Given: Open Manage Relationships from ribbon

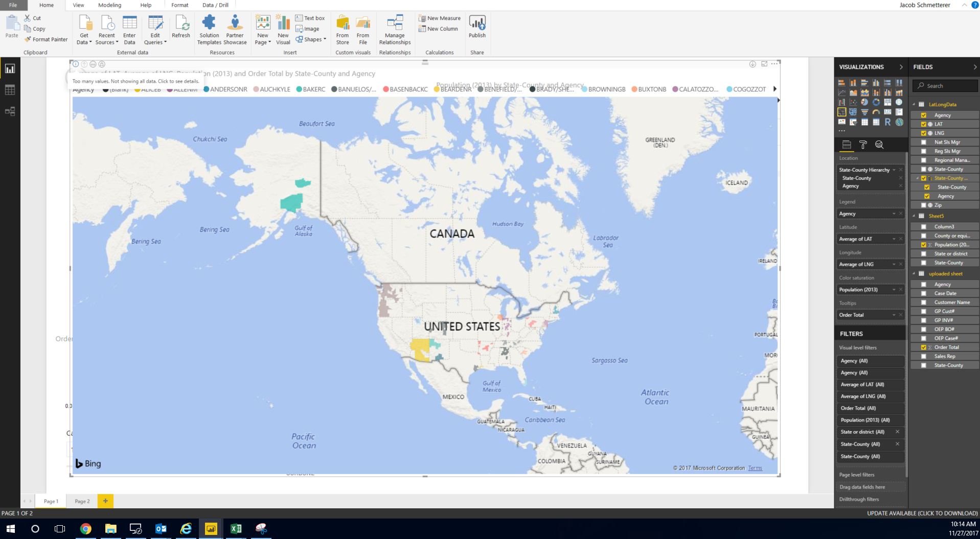Looking at the screenshot, I should [395, 30].
